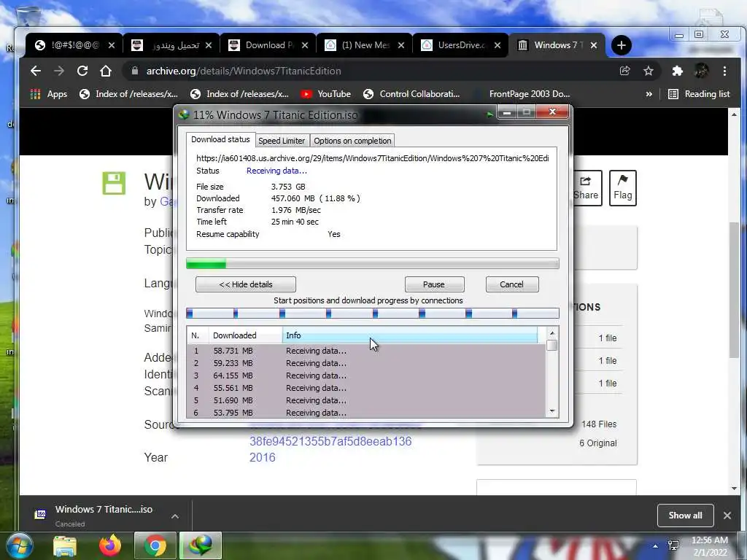This screenshot has height=560, width=747.
Task: Click the green download progress bar
Action: tap(373, 263)
